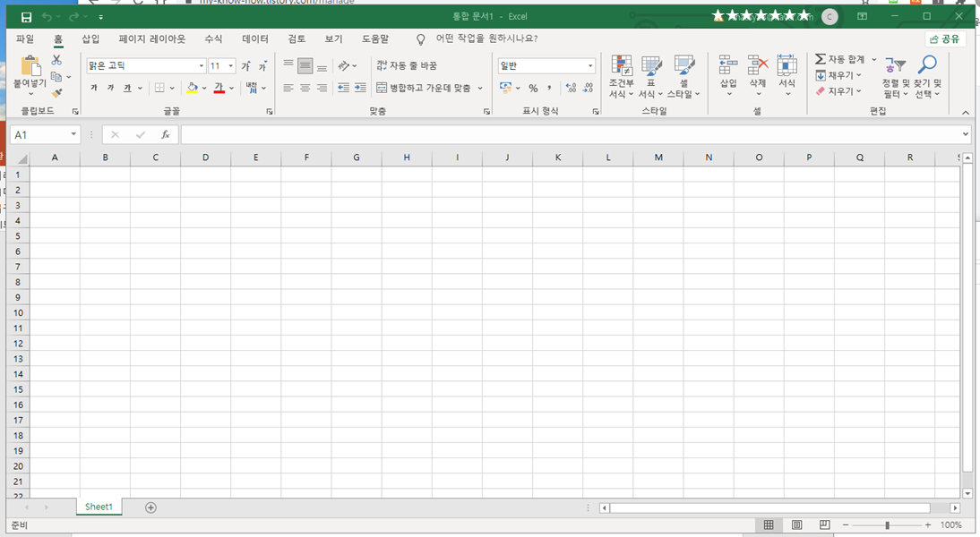Toggle align right

click(322, 88)
